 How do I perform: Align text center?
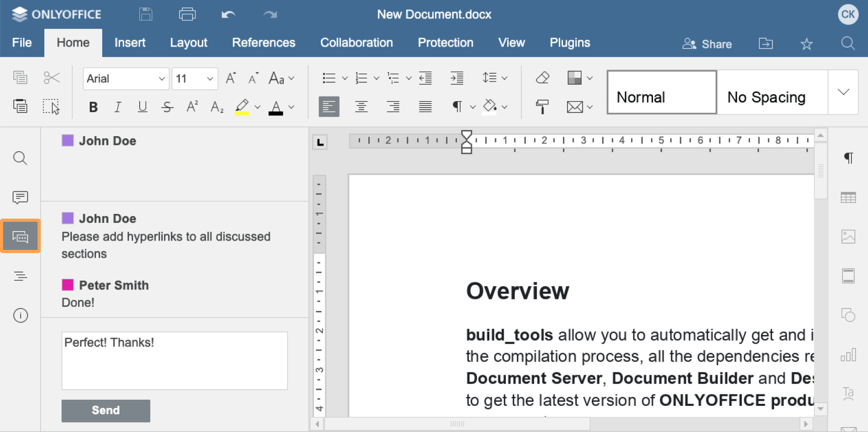361,106
